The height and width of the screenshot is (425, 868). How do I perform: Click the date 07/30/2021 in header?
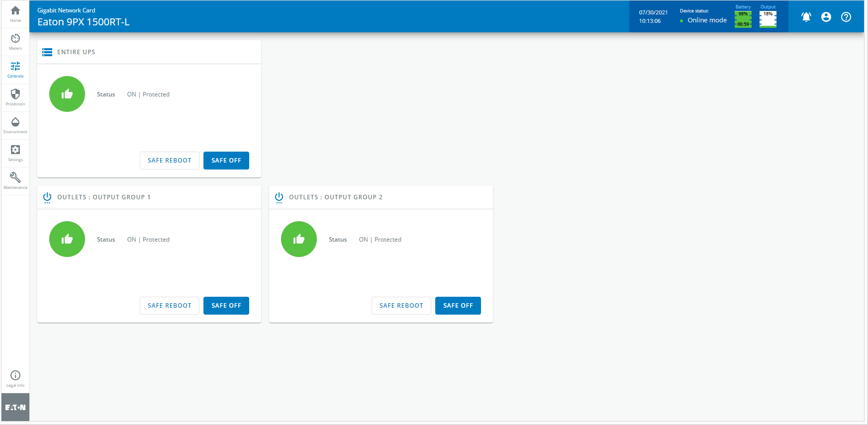pos(653,12)
